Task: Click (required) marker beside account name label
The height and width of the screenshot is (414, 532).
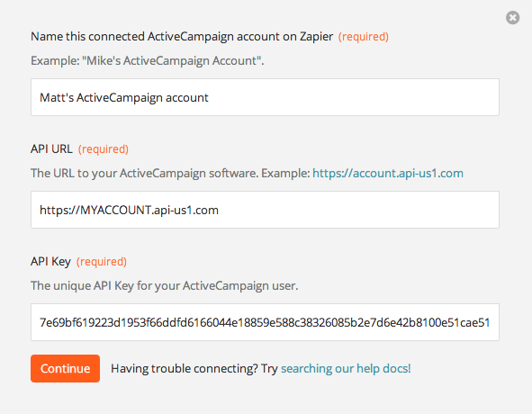Action: click(x=364, y=37)
